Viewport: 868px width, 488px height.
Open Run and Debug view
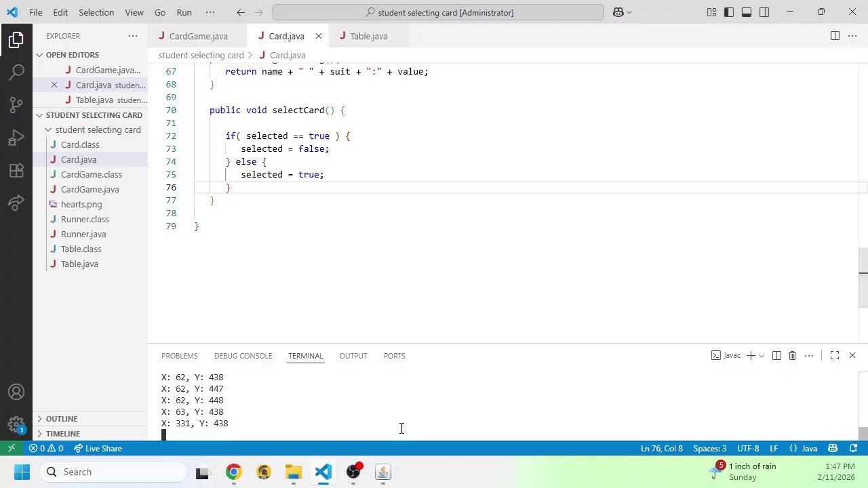coord(16,138)
